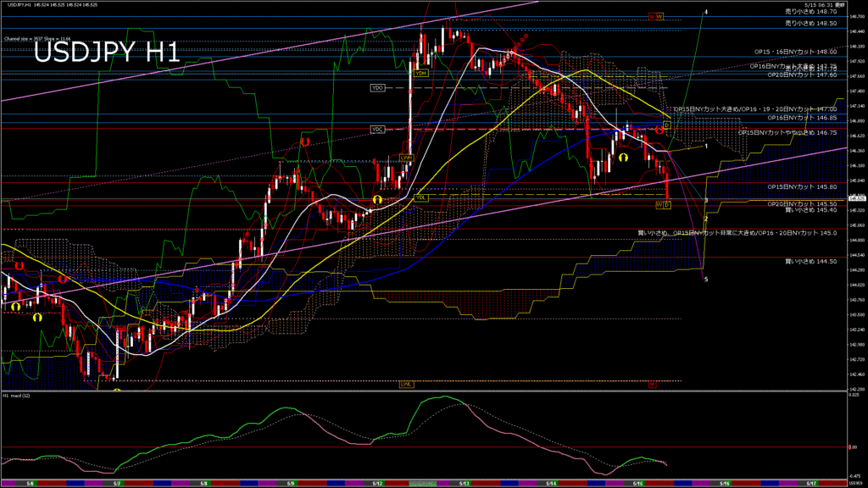Screen dimensions: 868x488
Task: Click the 売り小さめ 148.50 label
Action: (x=811, y=24)
